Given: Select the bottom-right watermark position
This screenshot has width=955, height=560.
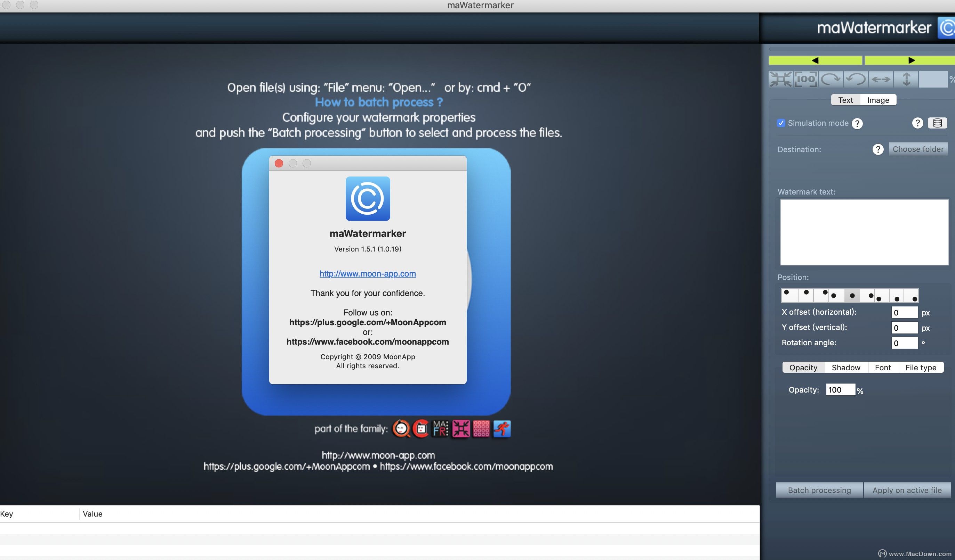Looking at the screenshot, I should [x=911, y=295].
